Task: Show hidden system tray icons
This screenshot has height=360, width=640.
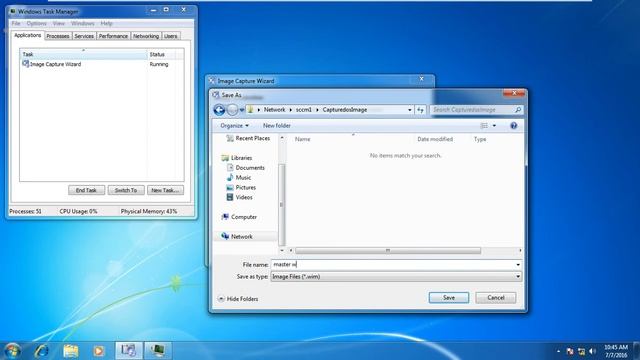Action: (x=558, y=351)
